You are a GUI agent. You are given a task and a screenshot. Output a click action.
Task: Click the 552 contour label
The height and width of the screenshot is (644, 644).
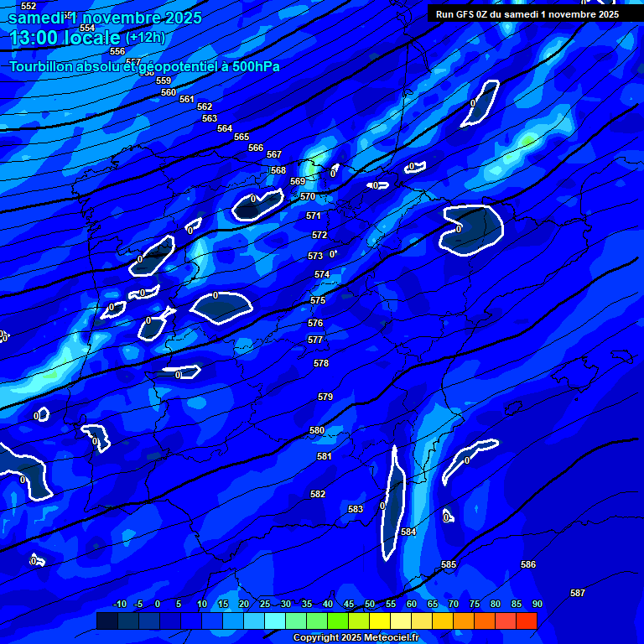[x=29, y=6]
